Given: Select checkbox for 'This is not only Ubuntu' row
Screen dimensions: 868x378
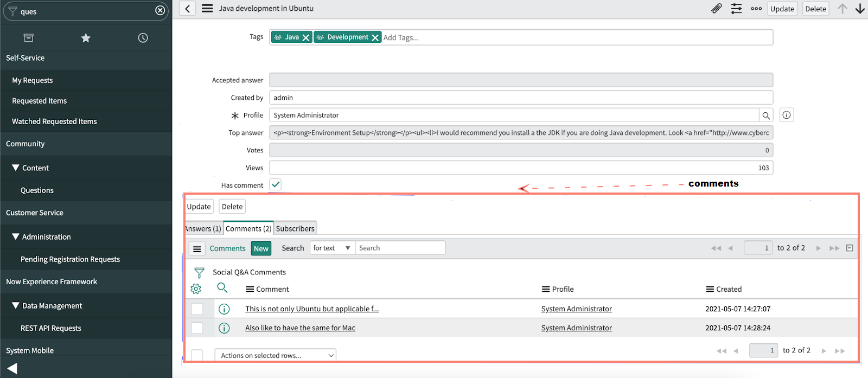Looking at the screenshot, I should point(197,309).
